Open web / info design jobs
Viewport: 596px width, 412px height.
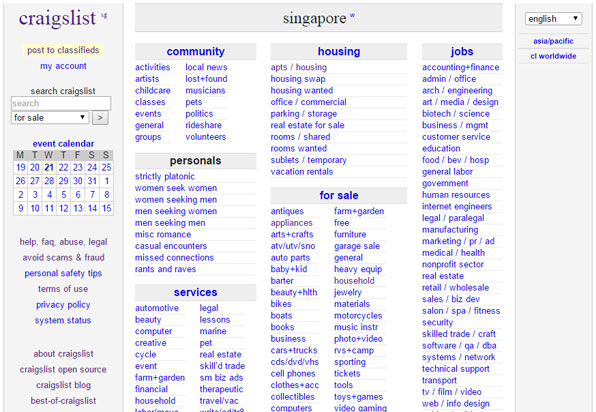(x=456, y=404)
